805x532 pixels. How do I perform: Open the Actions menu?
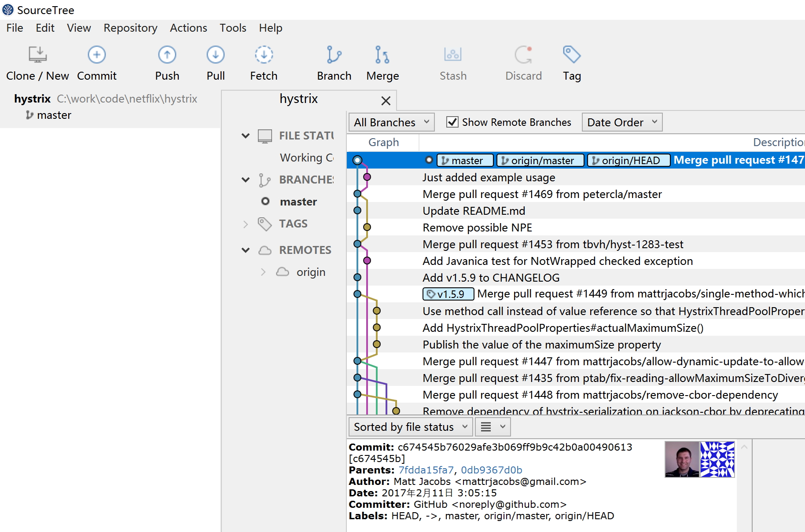pos(188,28)
